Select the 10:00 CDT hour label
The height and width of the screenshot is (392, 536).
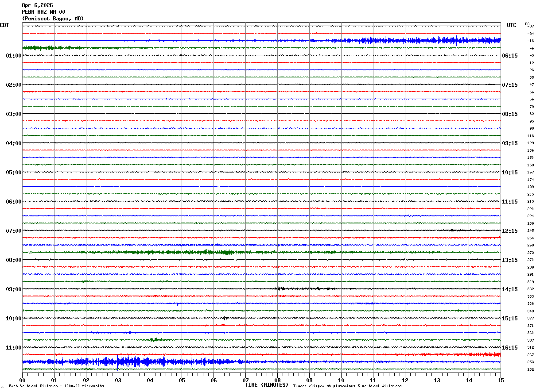click(x=14, y=319)
